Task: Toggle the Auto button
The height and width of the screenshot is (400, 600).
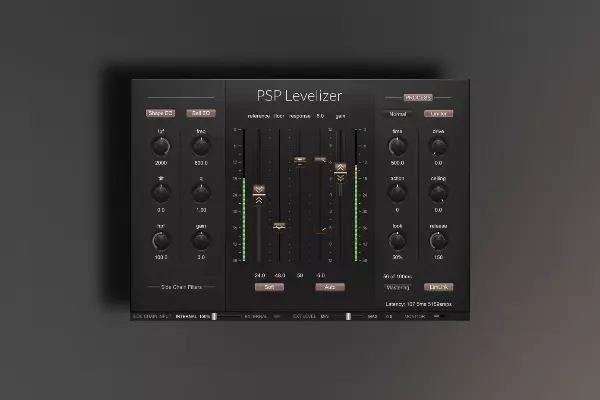Action: [x=330, y=287]
